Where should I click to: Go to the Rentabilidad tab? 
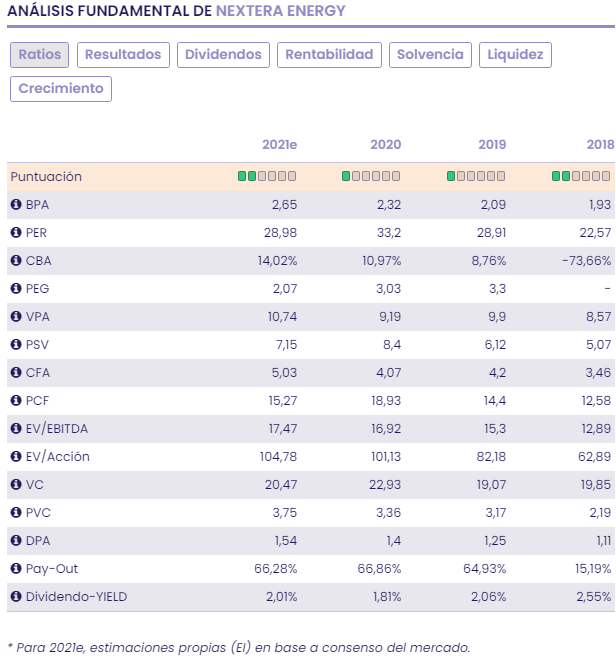point(329,55)
